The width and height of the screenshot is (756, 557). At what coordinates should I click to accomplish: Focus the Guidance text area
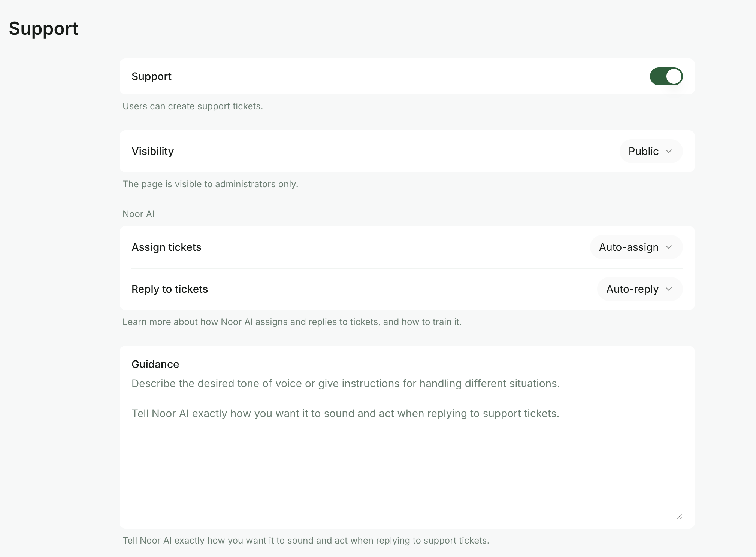point(407,447)
